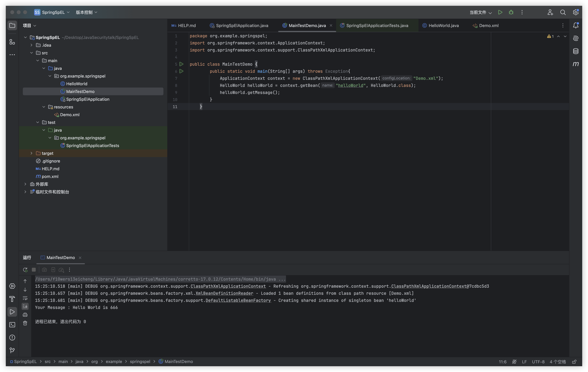The image size is (588, 372).
Task: Toggle the Run tool window button in left sidebar
Action: pyautogui.click(x=12, y=312)
